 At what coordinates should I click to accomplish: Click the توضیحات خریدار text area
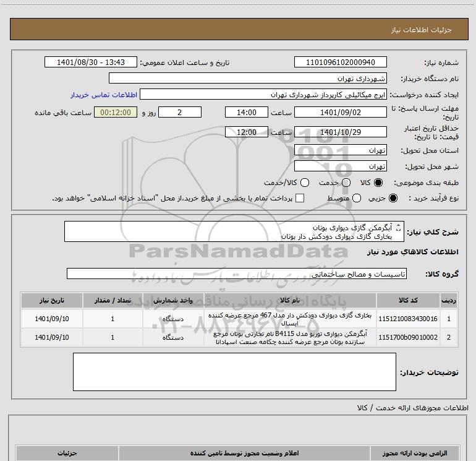tap(234, 372)
